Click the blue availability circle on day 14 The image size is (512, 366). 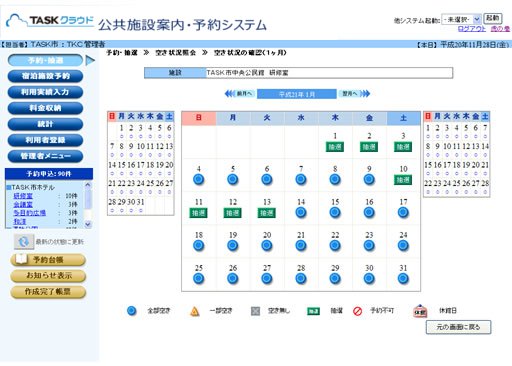click(301, 212)
